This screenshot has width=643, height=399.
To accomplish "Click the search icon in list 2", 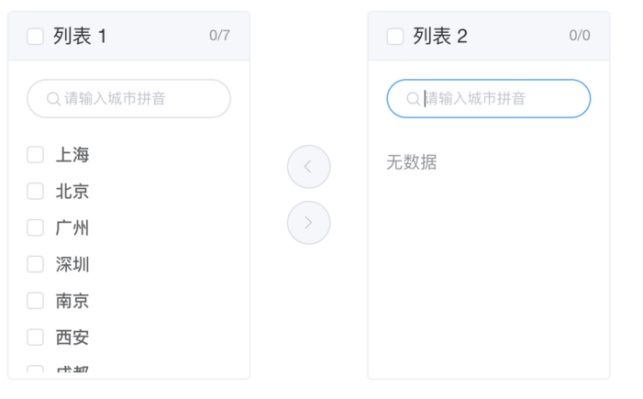I will coord(413,99).
